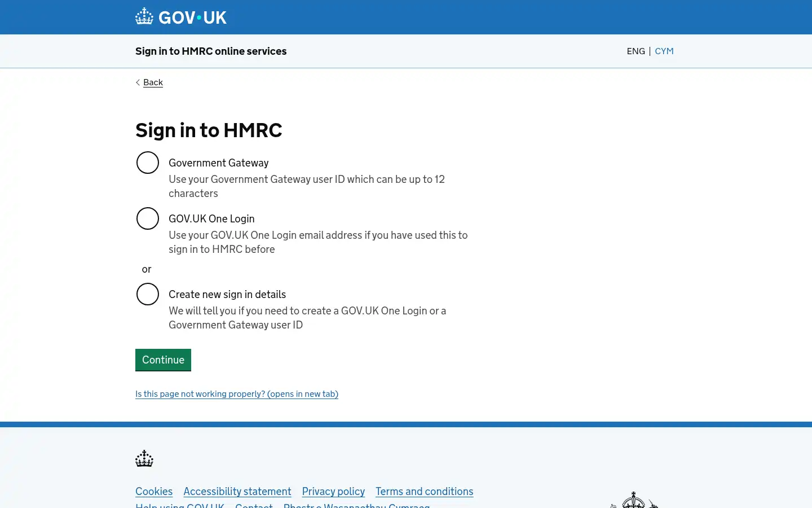This screenshot has height=508, width=812.
Task: Switch language to ENG
Action: pos(636,51)
